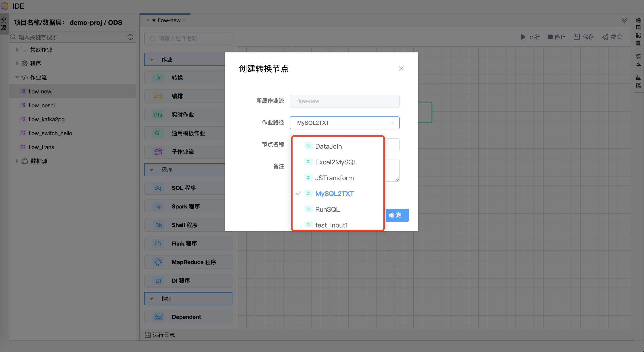Click the Save (保存) disk icon

[x=576, y=37]
